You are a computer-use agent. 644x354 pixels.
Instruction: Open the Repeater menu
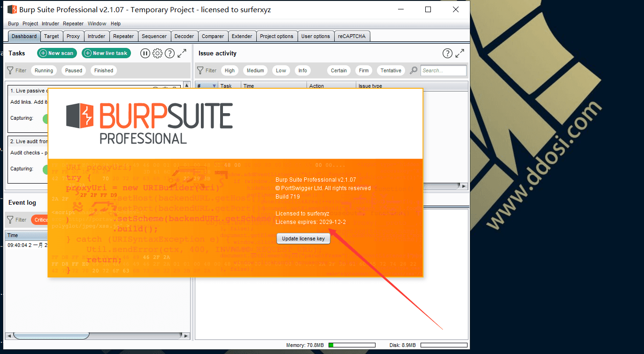(73, 23)
